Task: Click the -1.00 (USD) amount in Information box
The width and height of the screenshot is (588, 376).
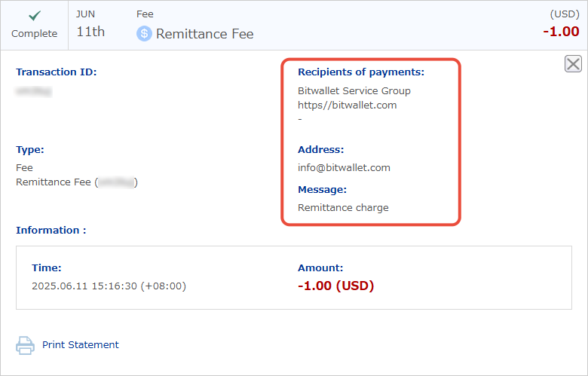Action: [x=335, y=286]
